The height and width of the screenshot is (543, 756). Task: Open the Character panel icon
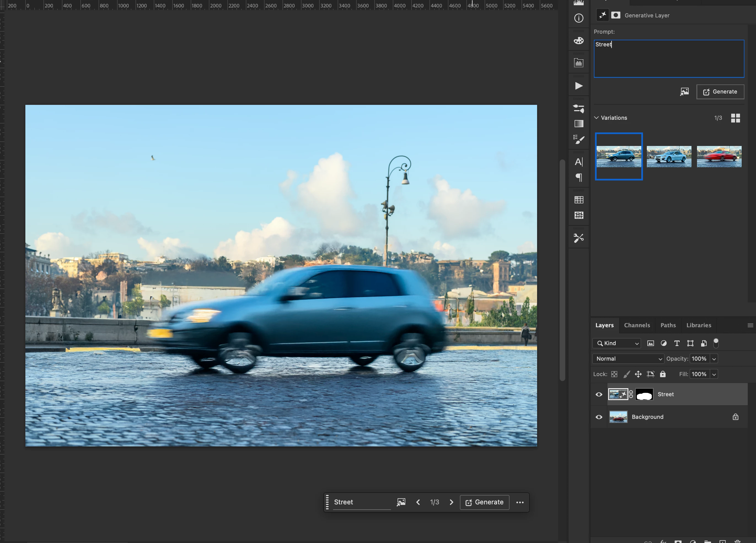[x=579, y=162]
